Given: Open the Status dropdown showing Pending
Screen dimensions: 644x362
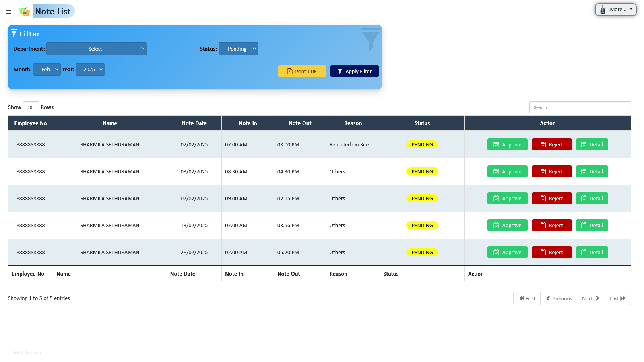Looking at the screenshot, I should pyautogui.click(x=238, y=49).
